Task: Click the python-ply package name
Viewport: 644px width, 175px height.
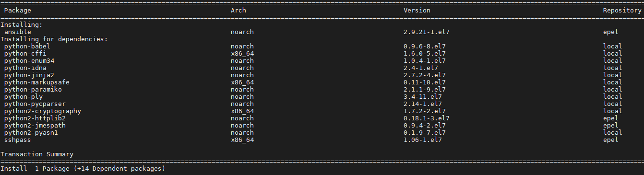Action: click(24, 97)
